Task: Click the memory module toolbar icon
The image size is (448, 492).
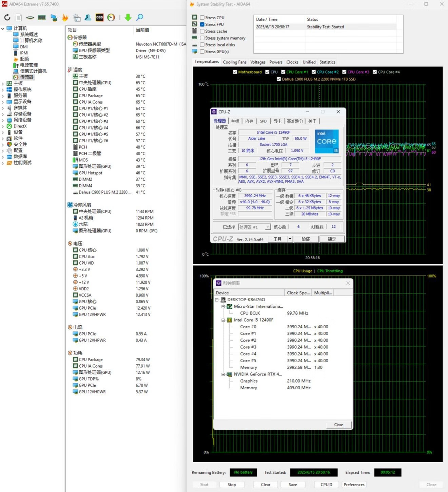Action: (42, 18)
